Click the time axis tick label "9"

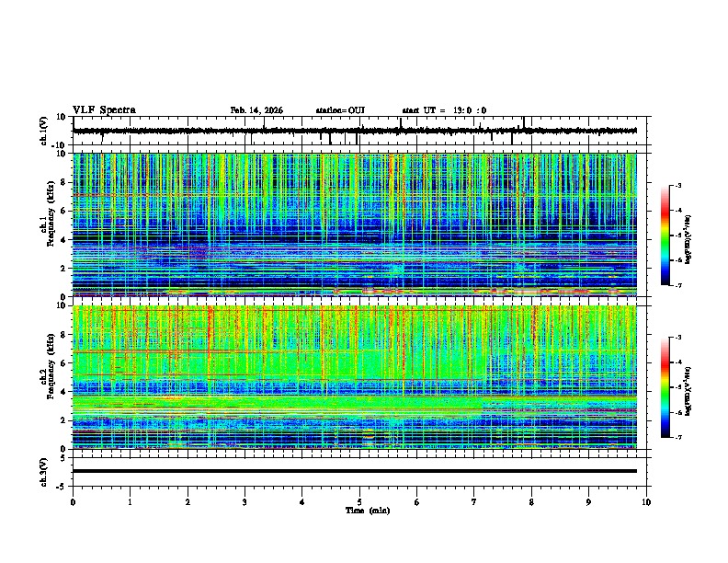click(588, 502)
